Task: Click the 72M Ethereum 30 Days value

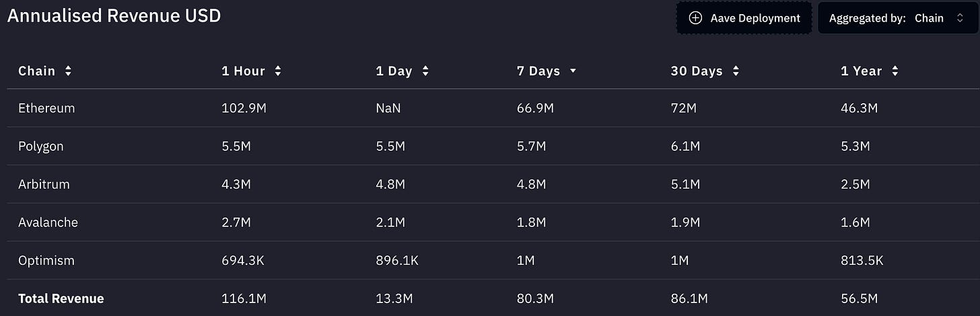Action: [x=684, y=108]
